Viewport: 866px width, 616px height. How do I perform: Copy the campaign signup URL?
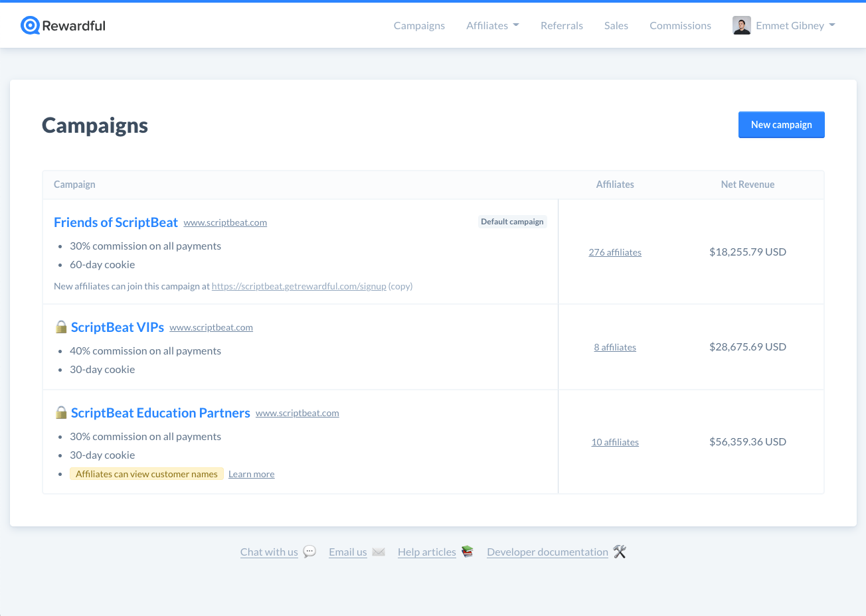tap(400, 286)
